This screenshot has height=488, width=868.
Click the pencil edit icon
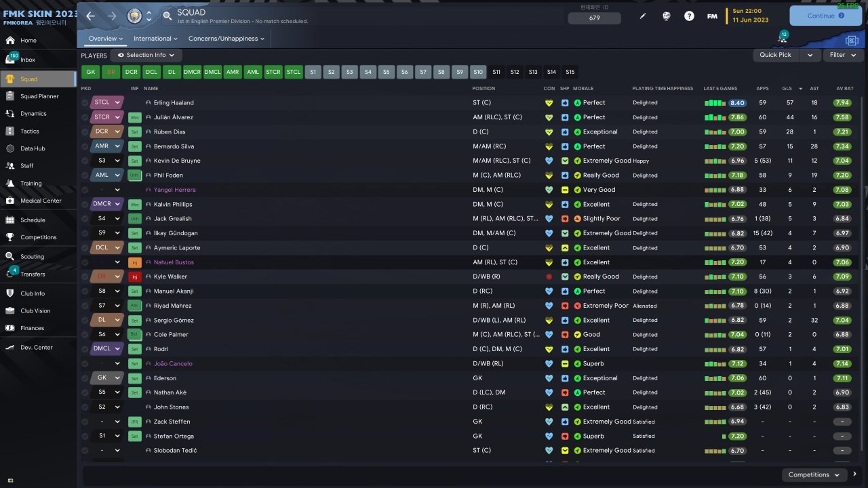[x=644, y=16]
